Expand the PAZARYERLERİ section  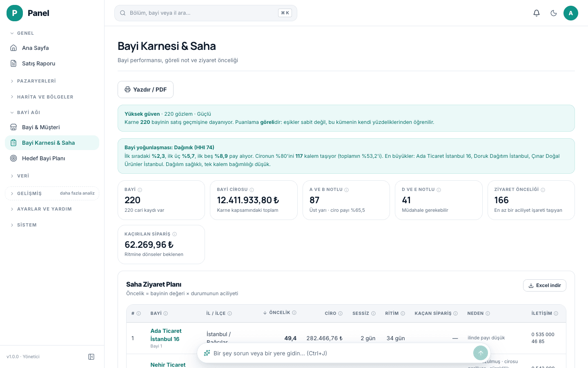(x=52, y=81)
